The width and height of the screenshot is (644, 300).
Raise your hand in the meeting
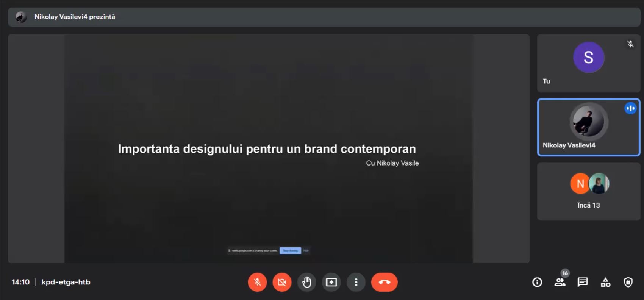(x=307, y=282)
